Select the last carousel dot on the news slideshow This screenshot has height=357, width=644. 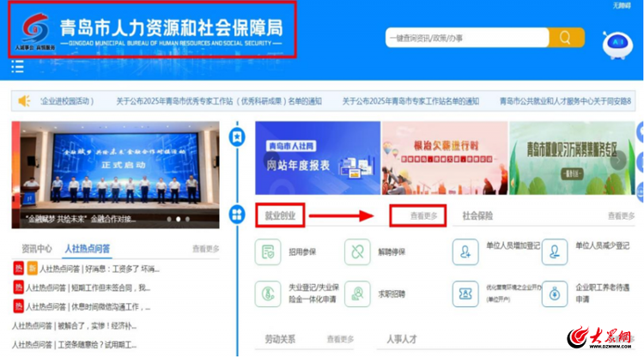point(188,219)
